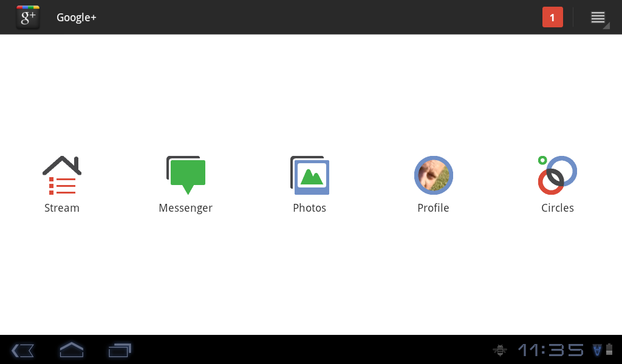This screenshot has width=622, height=364.
Task: Click the 11:35 system clock
Action: 550,350
